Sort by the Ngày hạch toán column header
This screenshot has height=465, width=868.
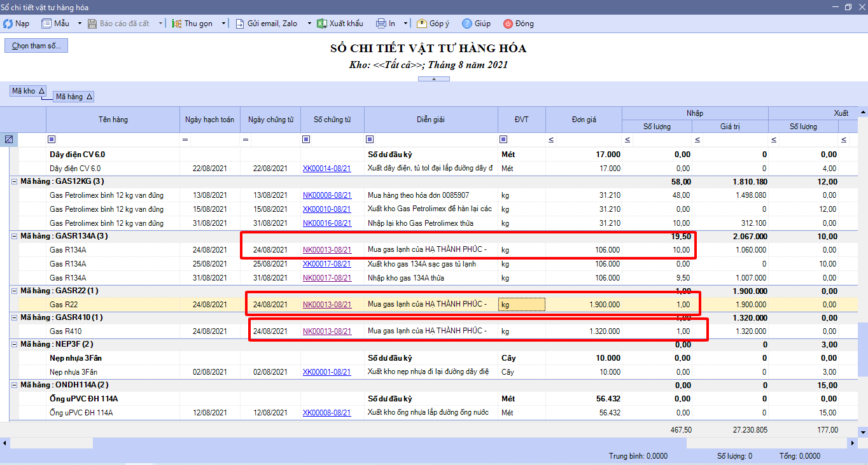[x=209, y=120]
